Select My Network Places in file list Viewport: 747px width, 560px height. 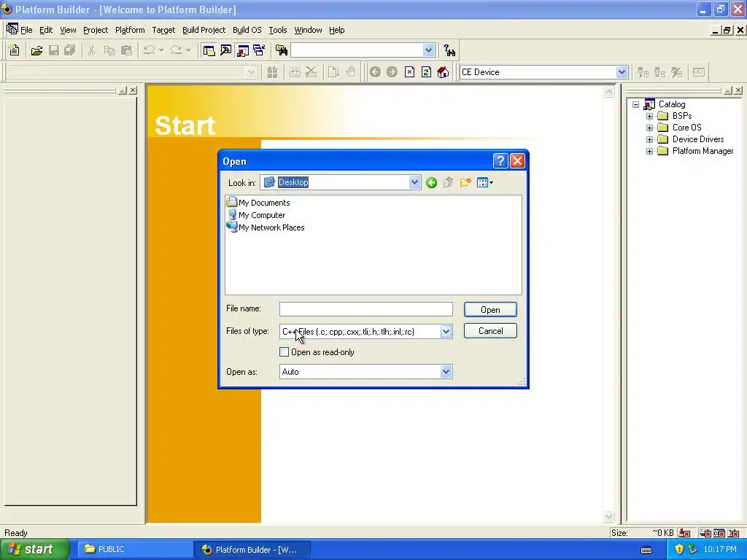(x=266, y=227)
